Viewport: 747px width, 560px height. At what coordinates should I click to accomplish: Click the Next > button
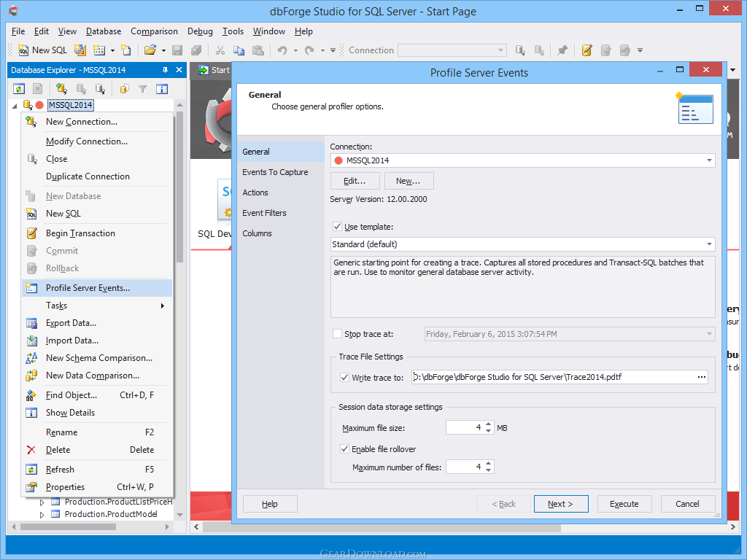click(561, 504)
